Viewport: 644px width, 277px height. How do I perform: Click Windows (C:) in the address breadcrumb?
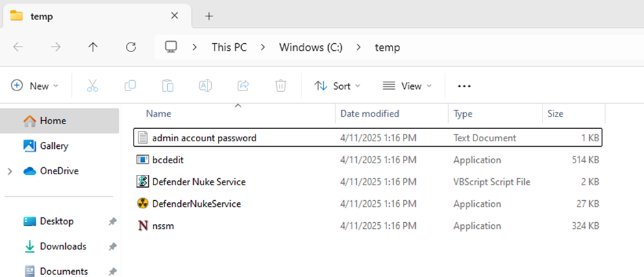pos(320,47)
